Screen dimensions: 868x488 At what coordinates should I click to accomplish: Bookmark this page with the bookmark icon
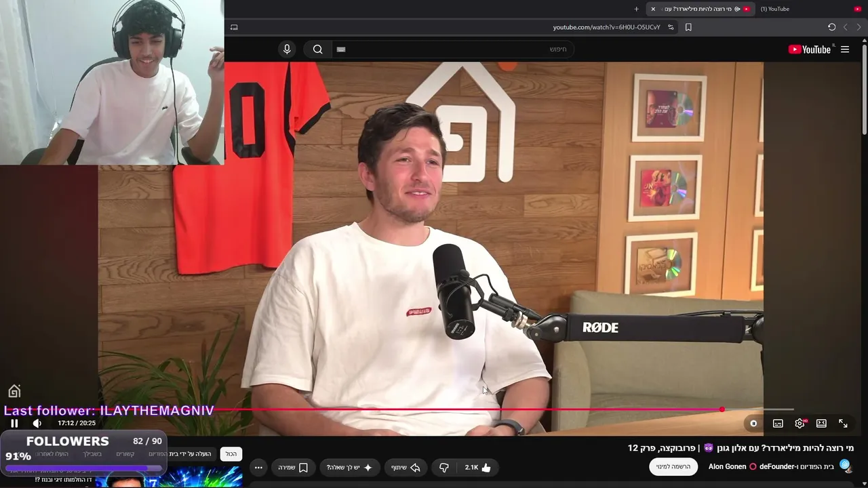coord(688,27)
